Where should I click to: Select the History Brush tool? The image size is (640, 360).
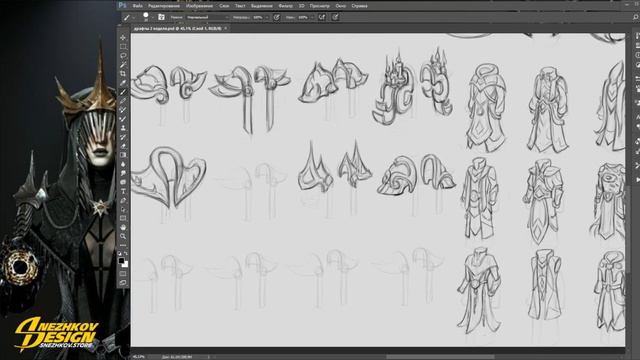[x=123, y=137]
